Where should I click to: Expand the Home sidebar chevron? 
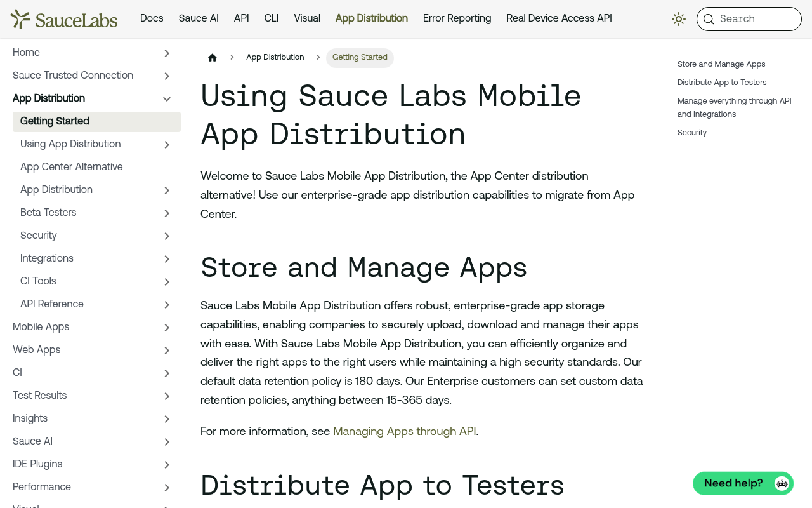pos(167,53)
